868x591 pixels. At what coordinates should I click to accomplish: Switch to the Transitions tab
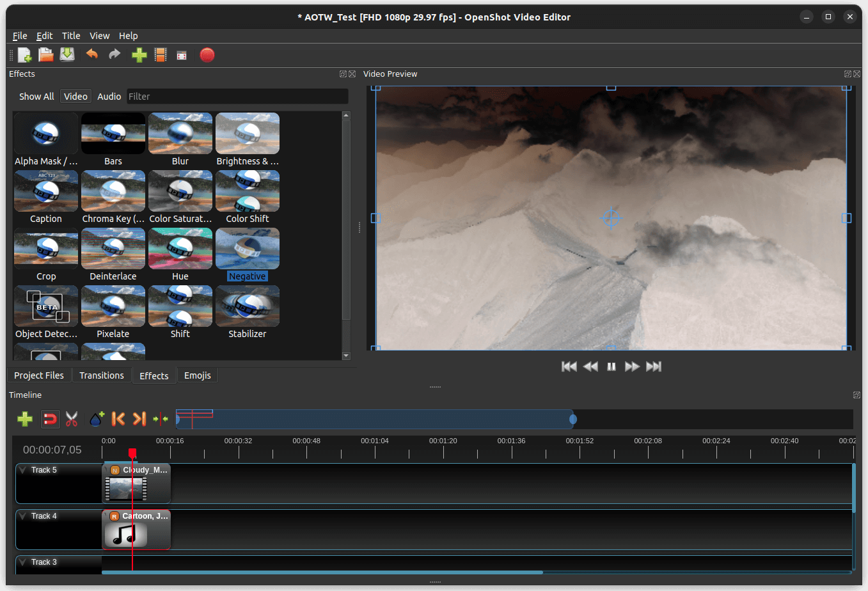pos(102,375)
